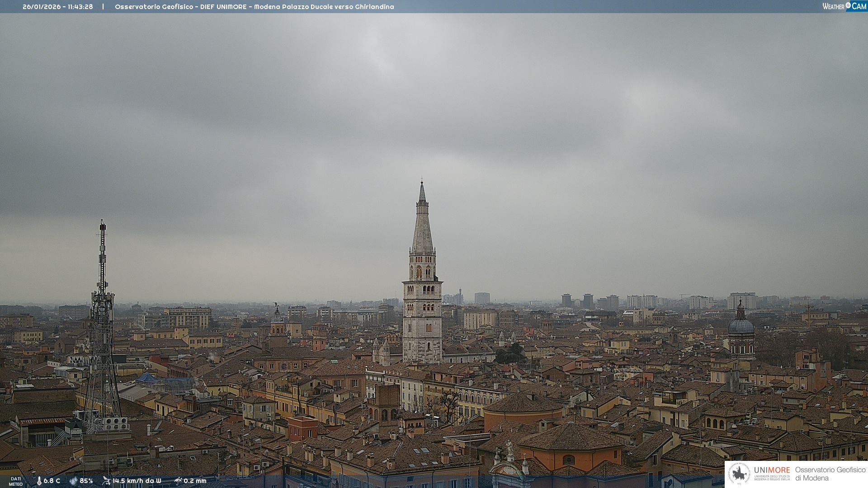Viewport: 868px width, 488px height.
Task: Click the 0.2 mm rainfall reading
Action: pos(195,481)
